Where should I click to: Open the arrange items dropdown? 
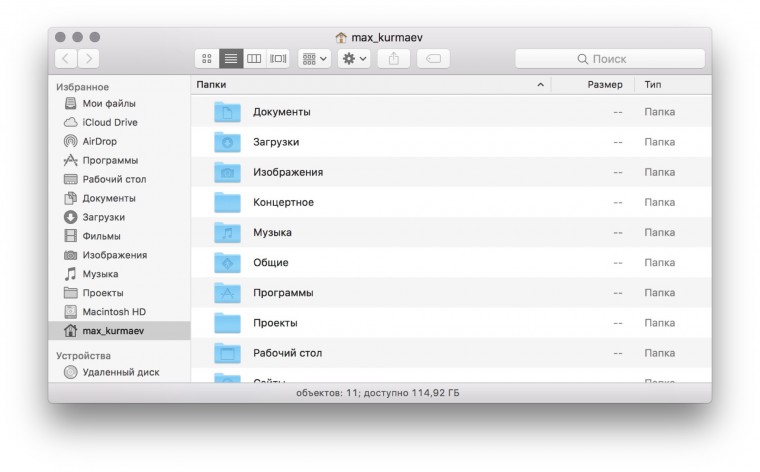pos(314,59)
